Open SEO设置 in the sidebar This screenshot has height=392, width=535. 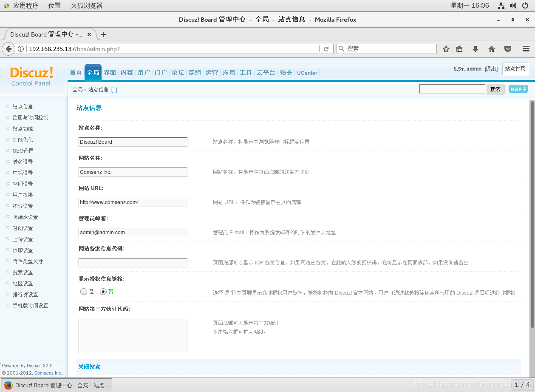click(23, 151)
